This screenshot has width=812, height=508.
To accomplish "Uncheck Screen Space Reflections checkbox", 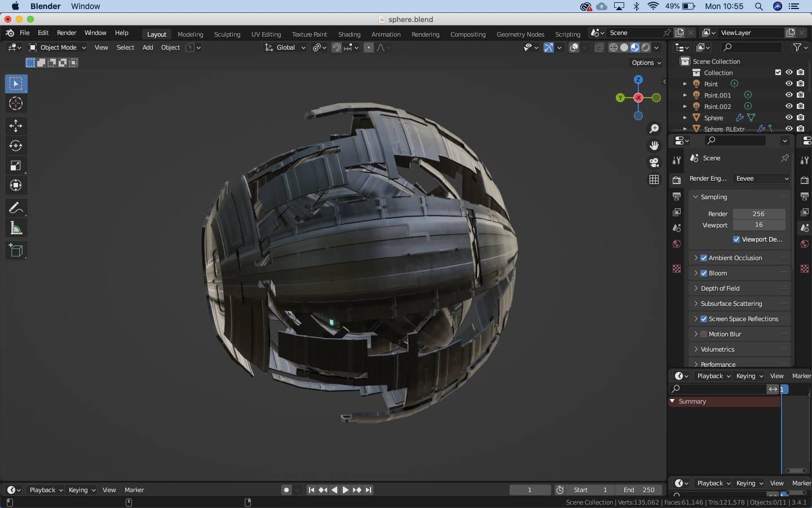I will [704, 319].
